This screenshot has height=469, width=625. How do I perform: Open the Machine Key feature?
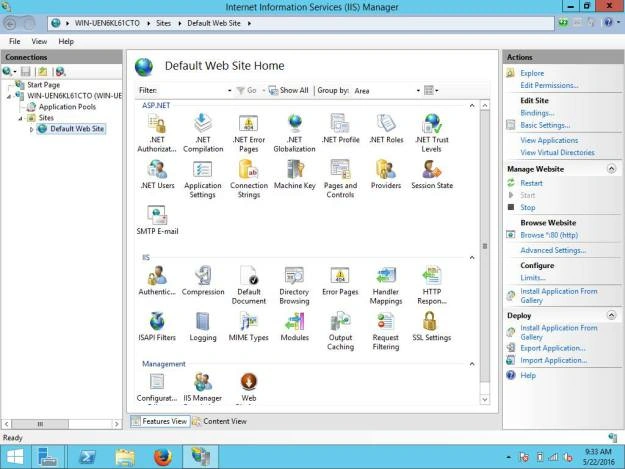click(295, 174)
